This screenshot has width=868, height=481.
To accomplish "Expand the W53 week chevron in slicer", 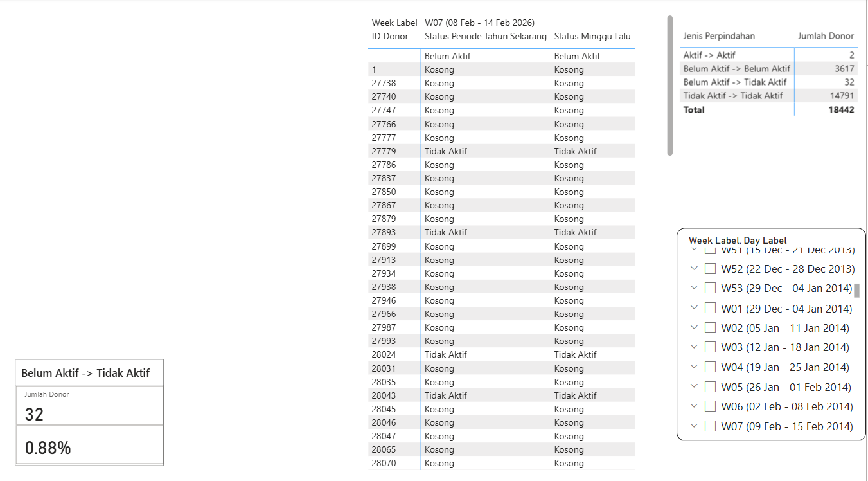I will (694, 288).
